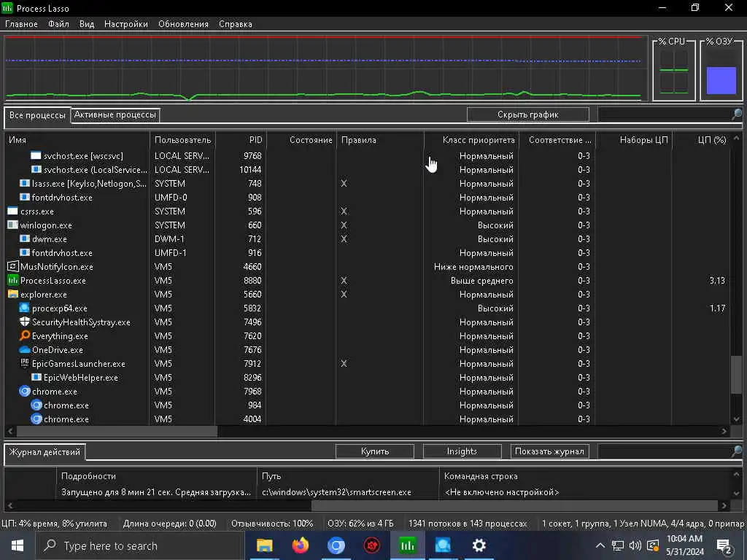Image resolution: width=747 pixels, height=560 pixels.
Task: Switch to Активные процессы tab
Action: [115, 114]
